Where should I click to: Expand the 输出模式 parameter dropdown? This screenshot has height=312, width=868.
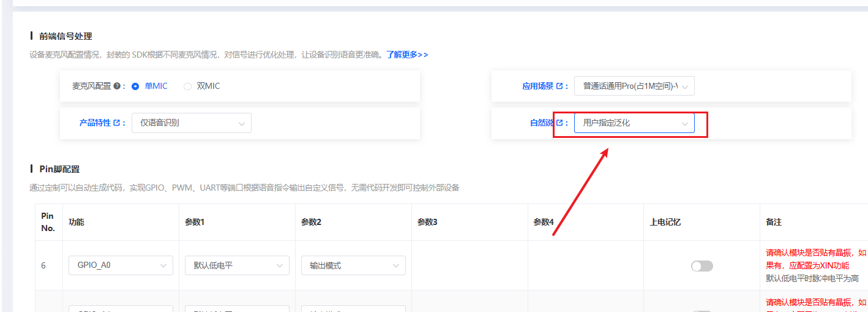[353, 265]
